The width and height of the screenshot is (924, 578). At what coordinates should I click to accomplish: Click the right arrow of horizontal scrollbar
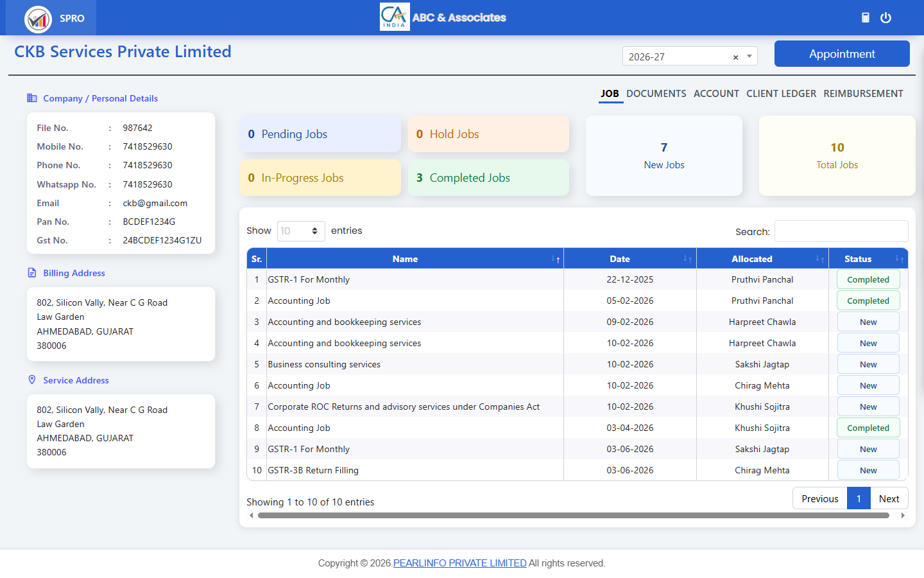pyautogui.click(x=903, y=515)
